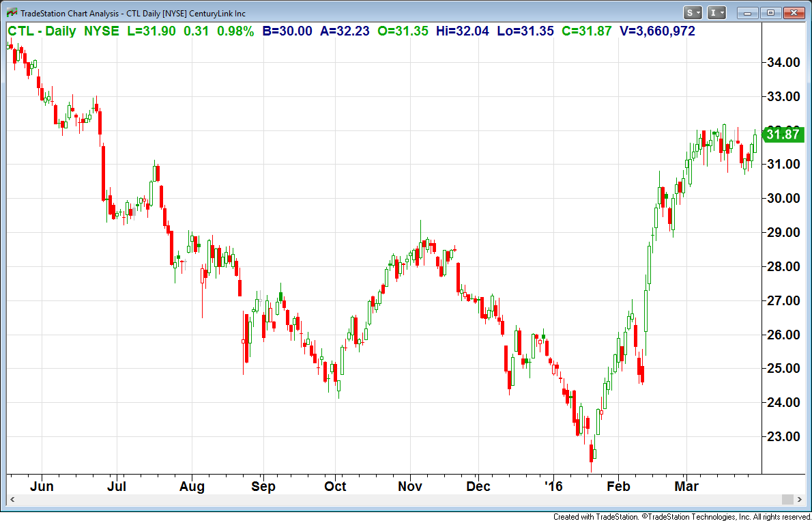Maximize the Chart Analysis window

tap(770, 13)
